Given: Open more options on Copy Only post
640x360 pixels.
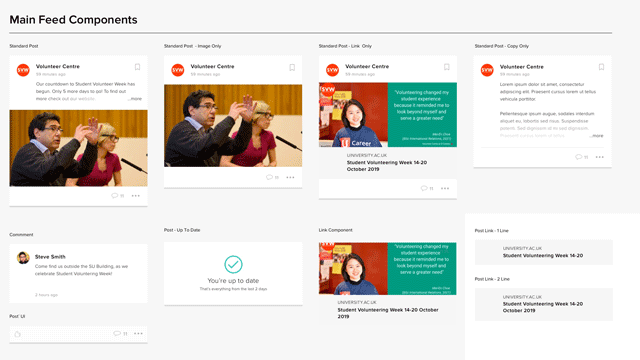Looking at the screenshot, I should tap(600, 157).
